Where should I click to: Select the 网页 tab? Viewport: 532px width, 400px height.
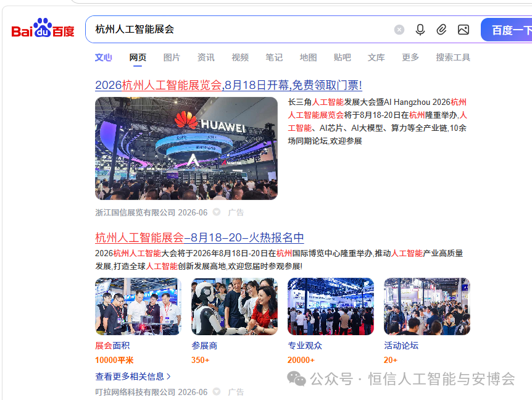138,57
